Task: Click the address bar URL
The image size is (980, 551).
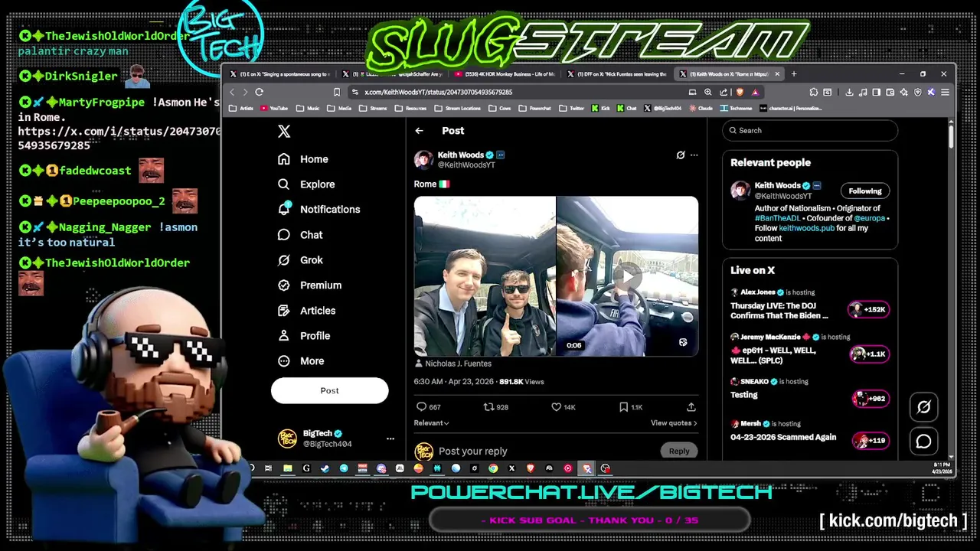Action: point(439,92)
